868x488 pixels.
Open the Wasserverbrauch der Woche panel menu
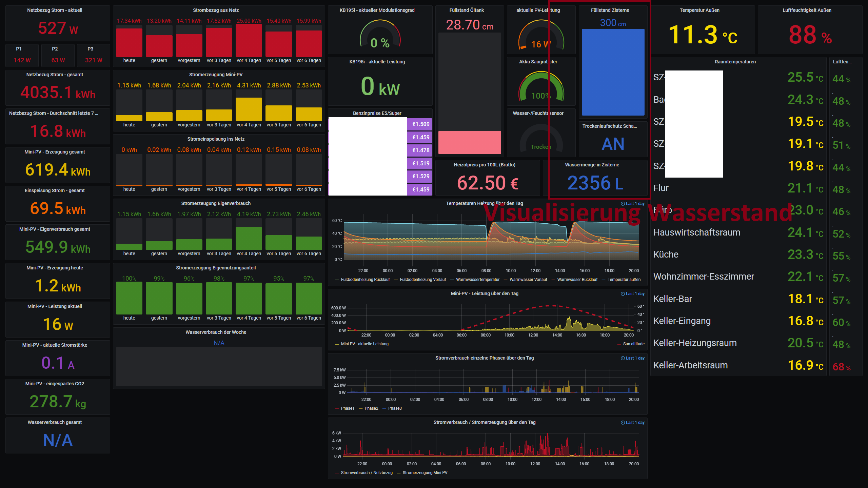pos(216,332)
